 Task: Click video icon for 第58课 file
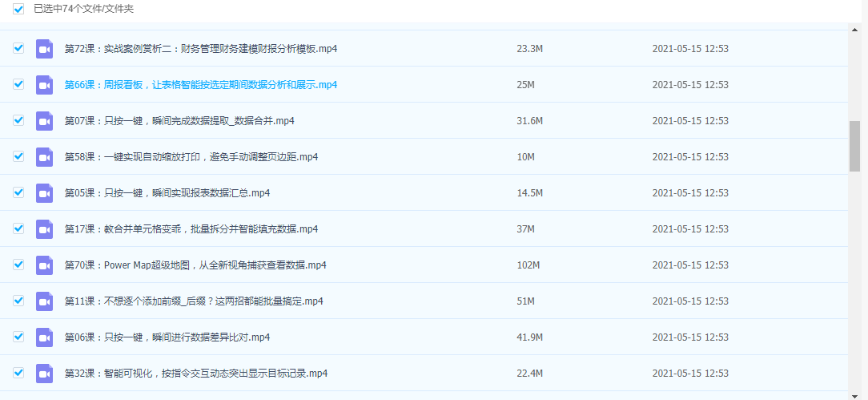[44, 157]
